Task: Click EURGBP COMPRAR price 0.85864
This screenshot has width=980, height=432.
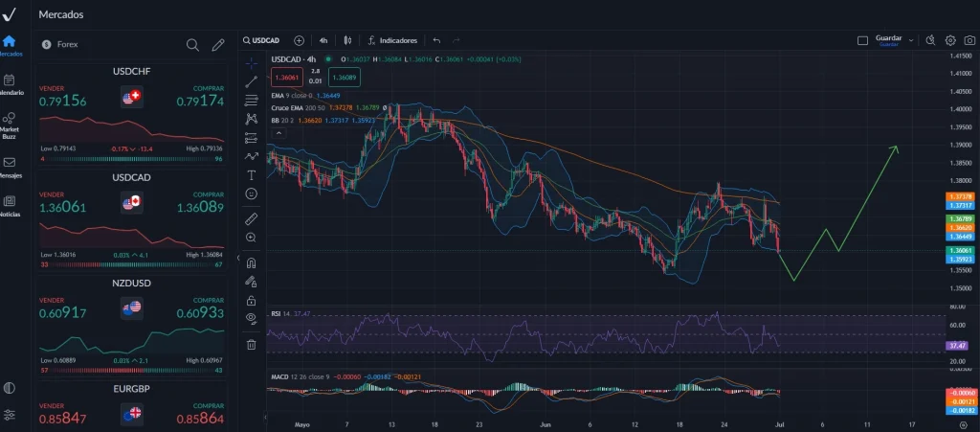Action: click(200, 419)
